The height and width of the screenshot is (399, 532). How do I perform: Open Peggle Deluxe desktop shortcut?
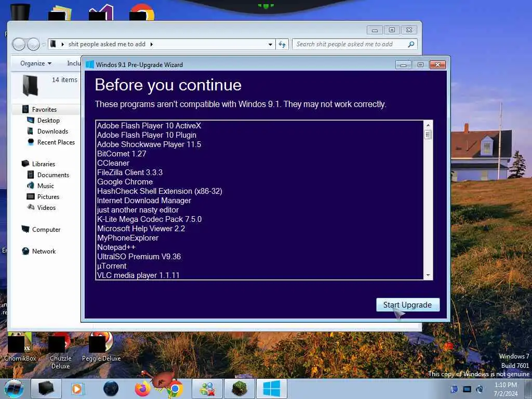tap(101, 347)
